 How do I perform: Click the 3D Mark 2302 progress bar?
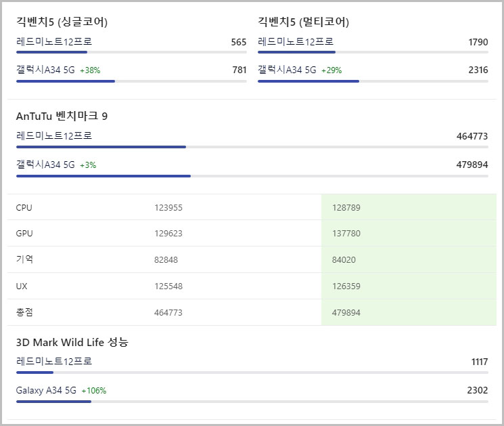[252, 402]
